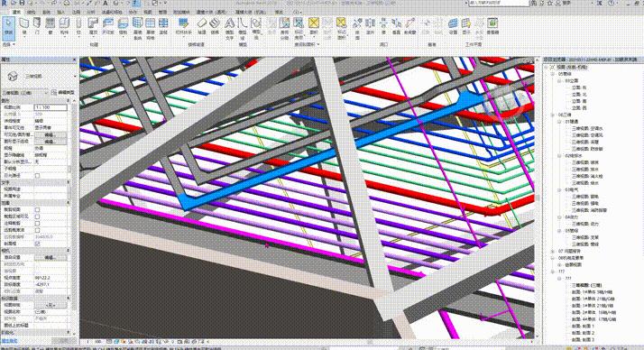Open the Architecture ribbon tab

[17, 12]
